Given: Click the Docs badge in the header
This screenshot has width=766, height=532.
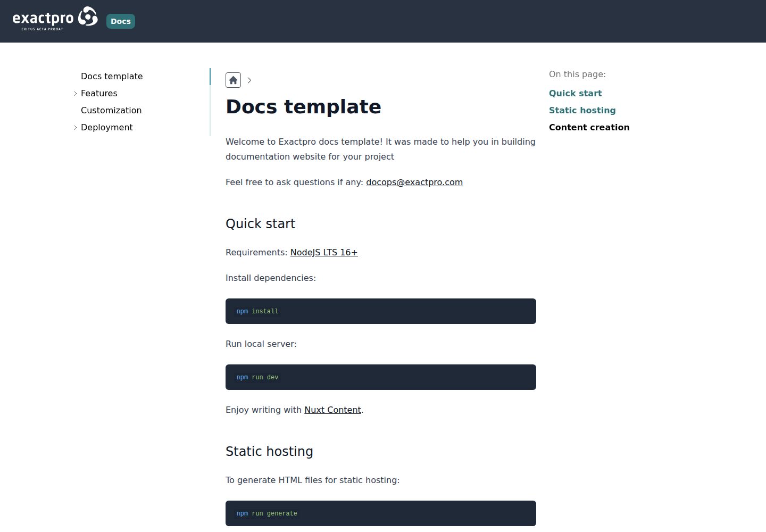Looking at the screenshot, I should tap(121, 21).
